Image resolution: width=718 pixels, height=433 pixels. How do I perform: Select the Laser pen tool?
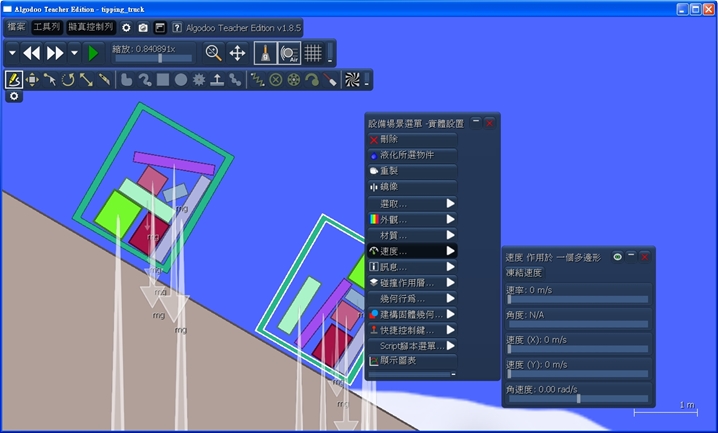pyautogui.click(x=329, y=79)
